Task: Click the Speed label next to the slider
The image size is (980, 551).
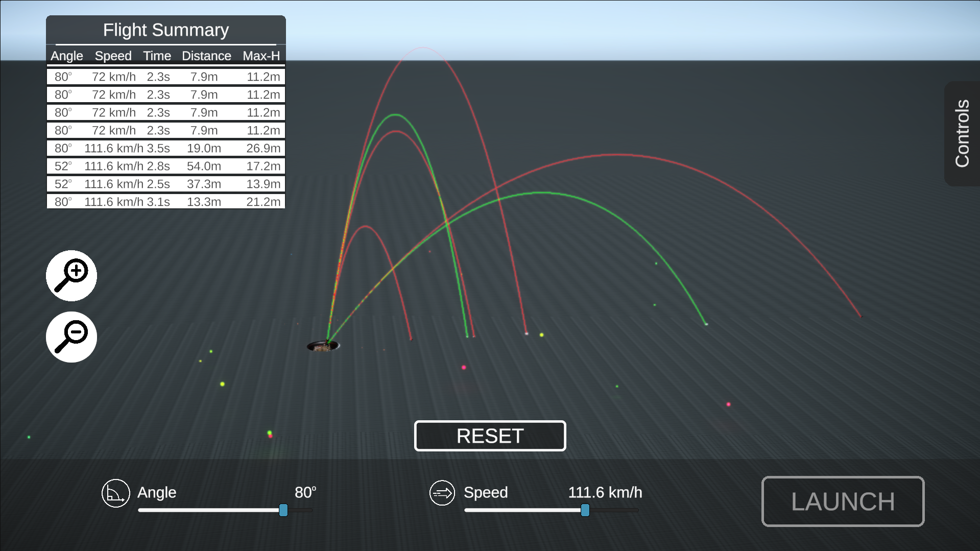Action: point(486,492)
